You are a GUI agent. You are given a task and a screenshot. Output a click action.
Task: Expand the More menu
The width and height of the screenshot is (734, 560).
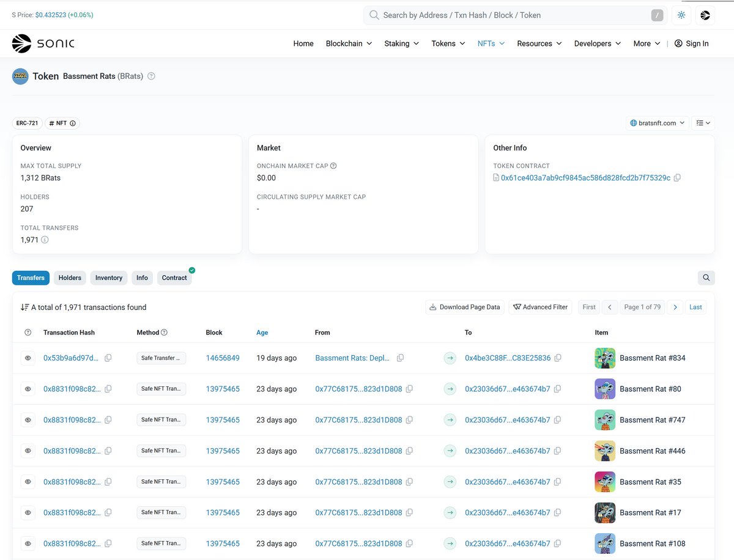(647, 43)
